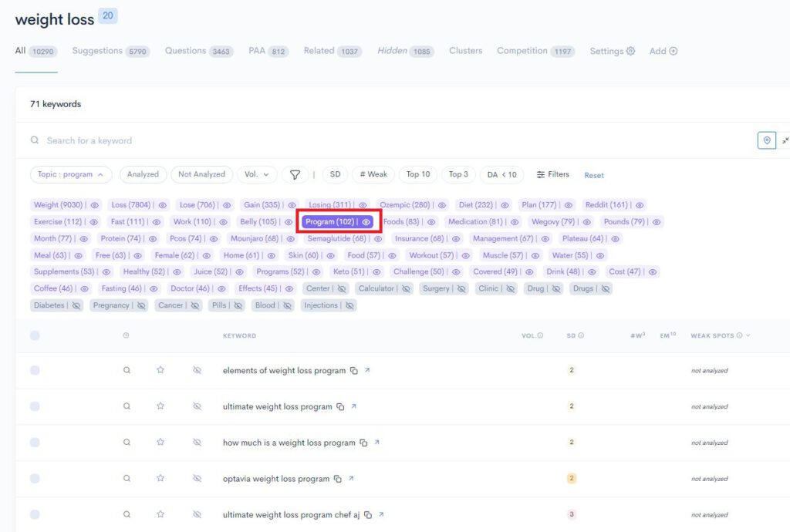790x532 pixels.
Task: Click the Settings gear next to Settings tab
Action: [629, 51]
